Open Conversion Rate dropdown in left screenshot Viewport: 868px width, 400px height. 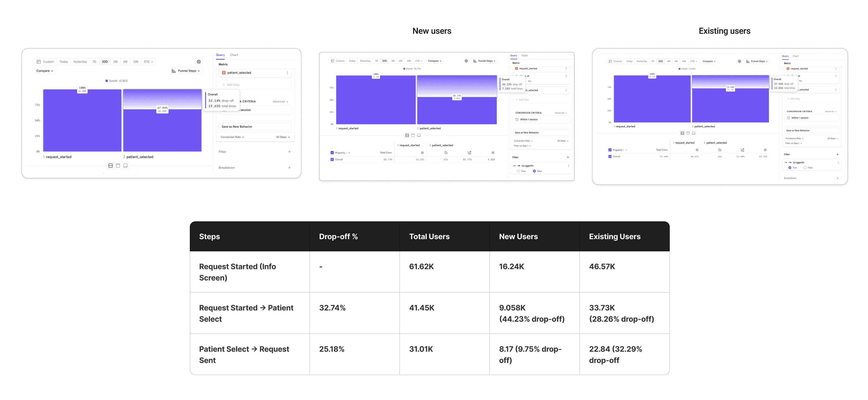232,137
